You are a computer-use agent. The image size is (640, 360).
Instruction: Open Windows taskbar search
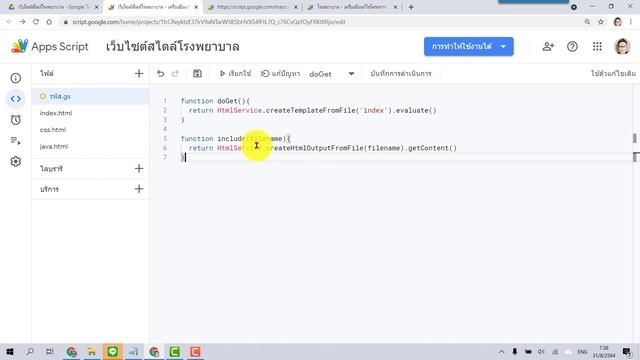pos(30,351)
